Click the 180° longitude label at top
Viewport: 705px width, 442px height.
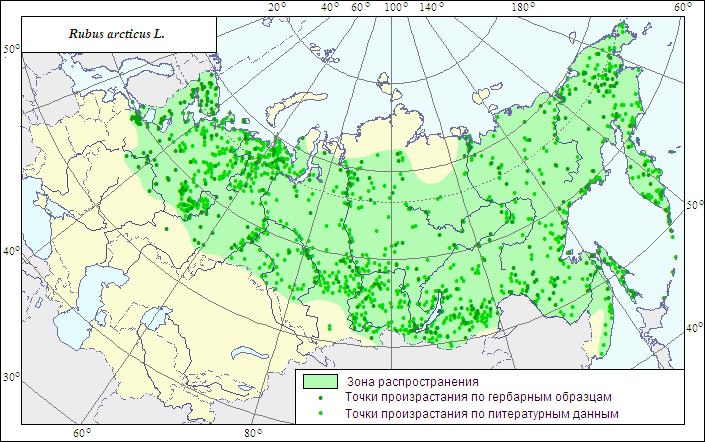[x=523, y=7]
